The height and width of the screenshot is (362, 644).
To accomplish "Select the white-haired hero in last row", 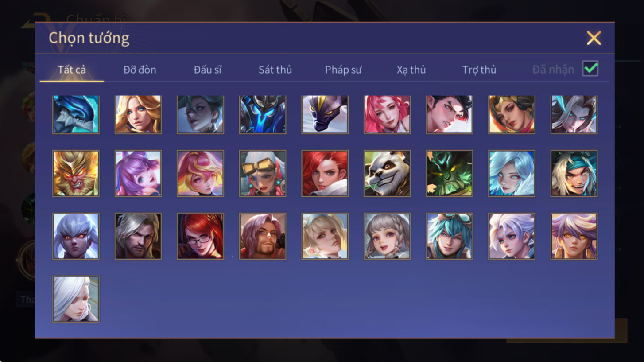I will point(76,299).
